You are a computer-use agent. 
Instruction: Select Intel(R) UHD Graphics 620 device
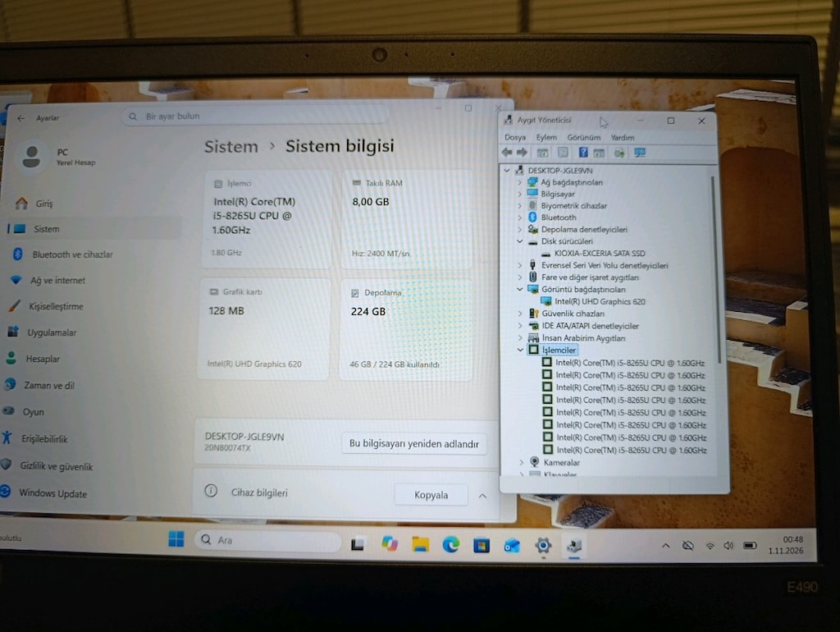[600, 302]
